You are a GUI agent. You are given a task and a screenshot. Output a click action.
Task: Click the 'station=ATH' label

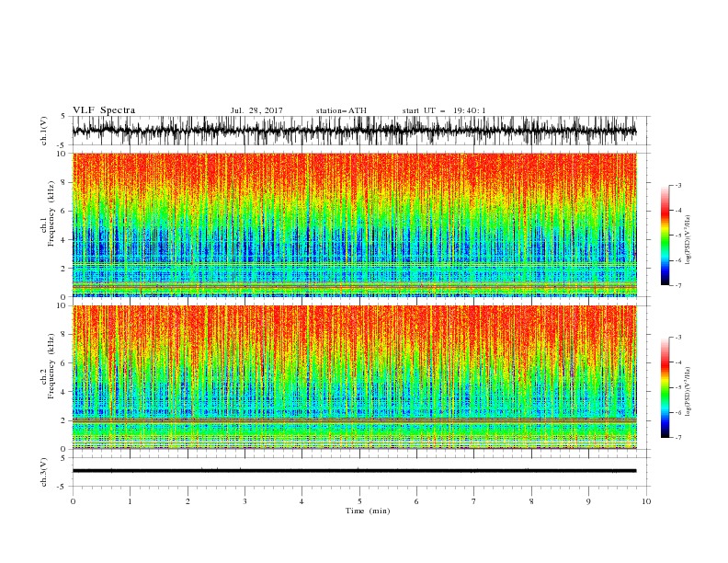click(x=341, y=110)
